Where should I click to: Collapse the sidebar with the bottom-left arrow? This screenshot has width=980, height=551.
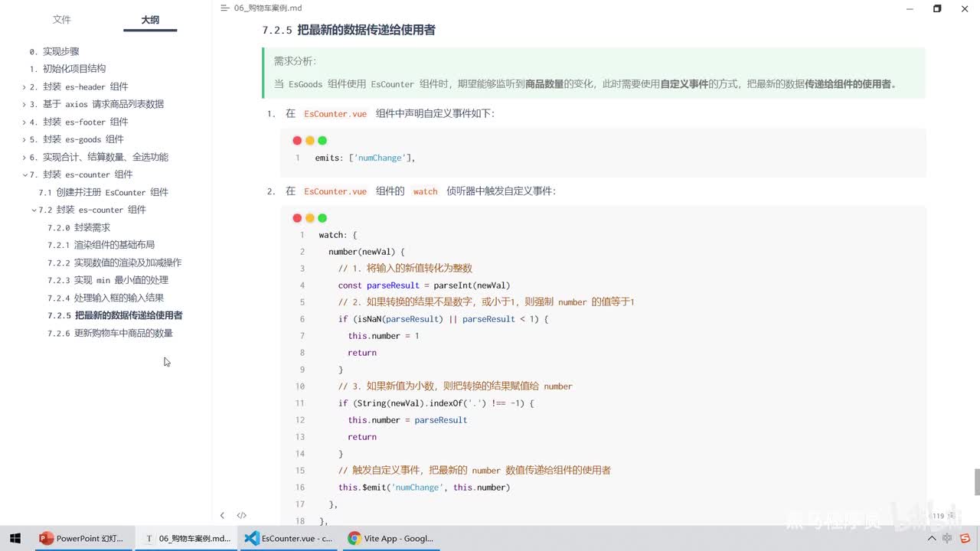(x=222, y=516)
